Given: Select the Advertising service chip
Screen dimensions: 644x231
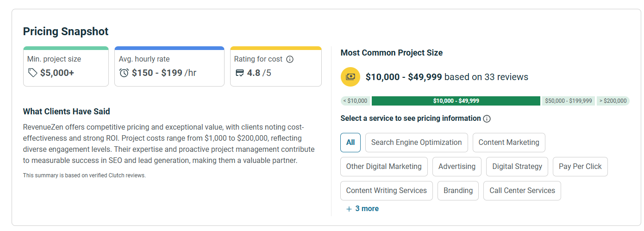Looking at the screenshot, I should click(457, 167).
